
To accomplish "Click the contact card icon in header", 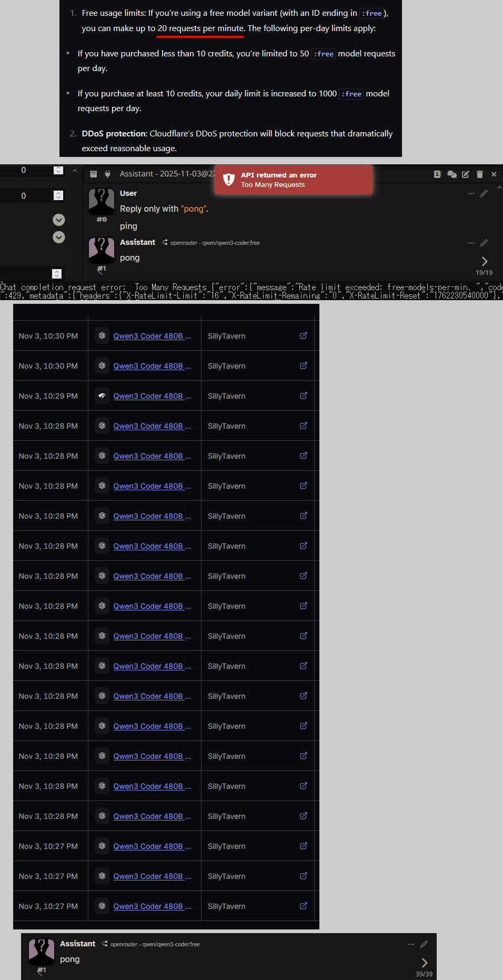I will click(x=437, y=174).
